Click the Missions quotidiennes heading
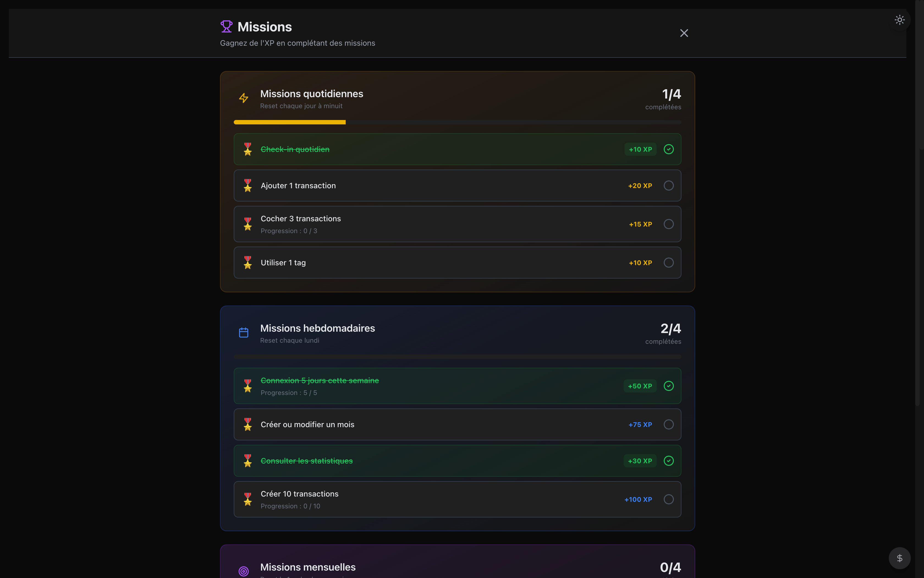The width and height of the screenshot is (924, 578). coord(312,94)
